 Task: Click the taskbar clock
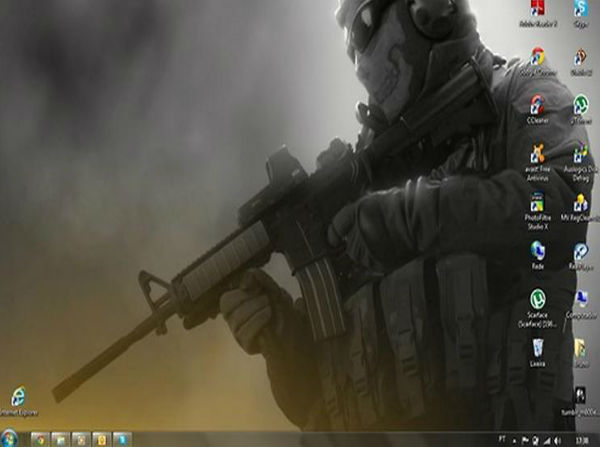point(582,439)
